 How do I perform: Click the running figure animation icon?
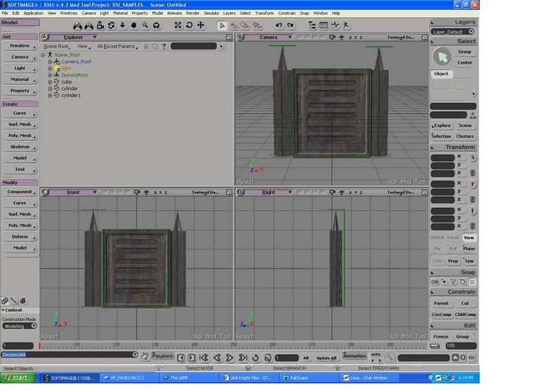coord(346,25)
